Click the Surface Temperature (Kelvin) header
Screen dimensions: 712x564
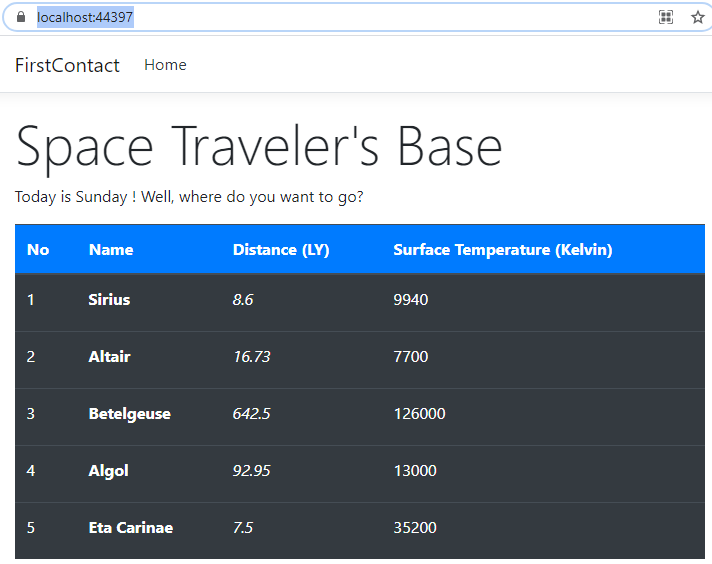pyautogui.click(x=502, y=250)
